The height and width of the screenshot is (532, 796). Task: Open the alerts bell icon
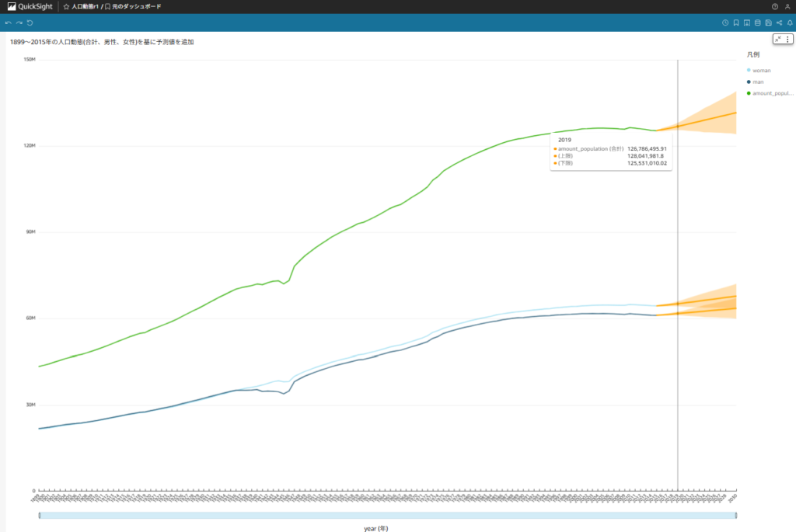[x=790, y=23]
